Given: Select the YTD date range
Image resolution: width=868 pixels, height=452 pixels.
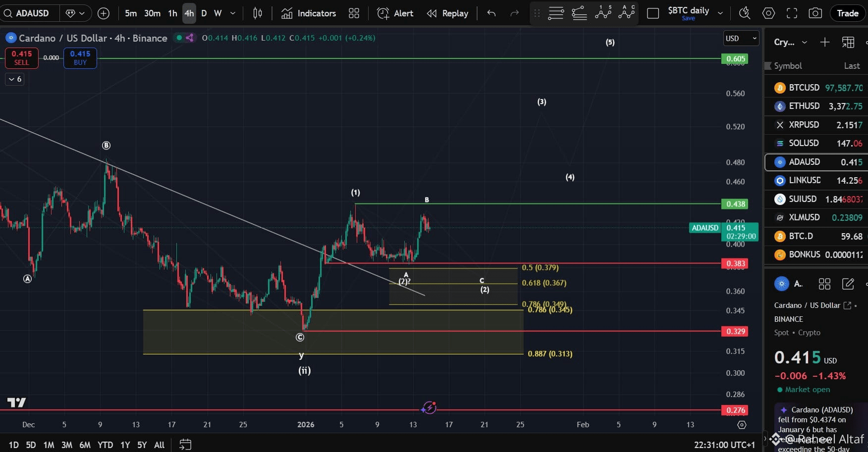Looking at the screenshot, I should (105, 445).
